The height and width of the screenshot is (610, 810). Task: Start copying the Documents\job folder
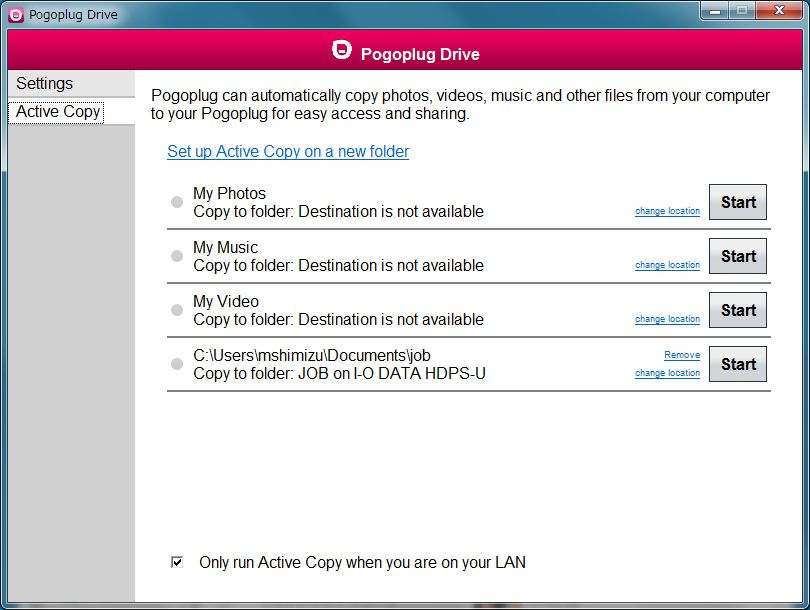coord(738,364)
